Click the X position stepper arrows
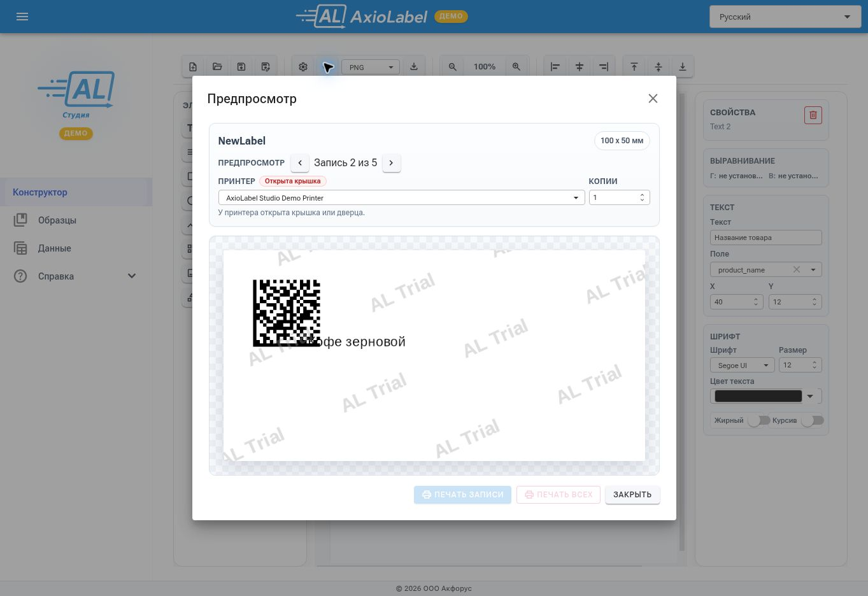The width and height of the screenshot is (868, 596). [756, 302]
